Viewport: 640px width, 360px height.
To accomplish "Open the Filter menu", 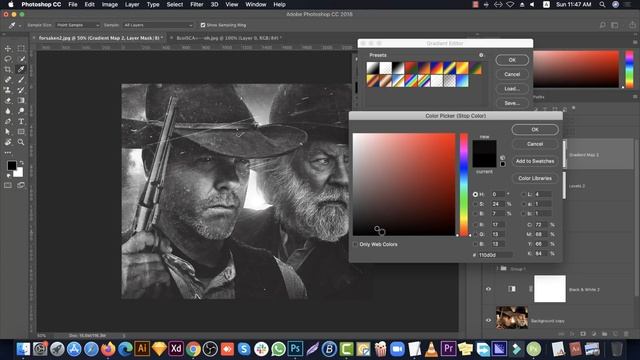I will [197, 4].
